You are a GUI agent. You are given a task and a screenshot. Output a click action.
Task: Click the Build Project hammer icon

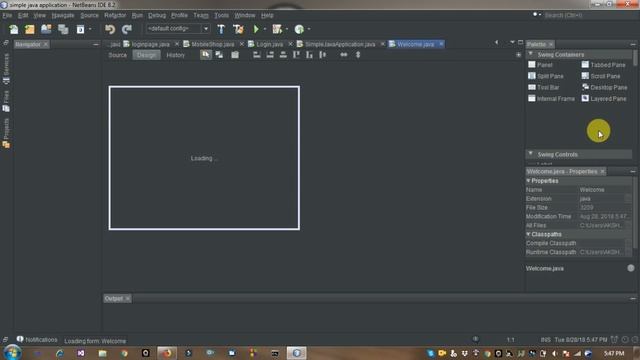[221, 29]
